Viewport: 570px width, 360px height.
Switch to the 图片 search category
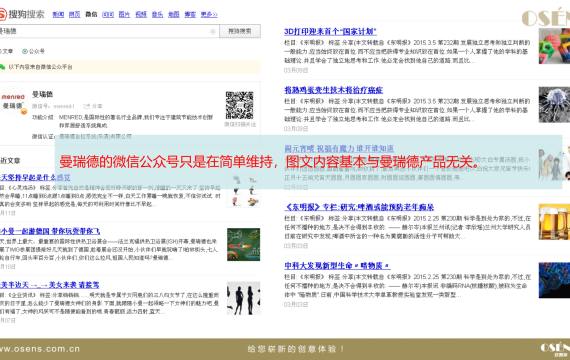(x=124, y=15)
